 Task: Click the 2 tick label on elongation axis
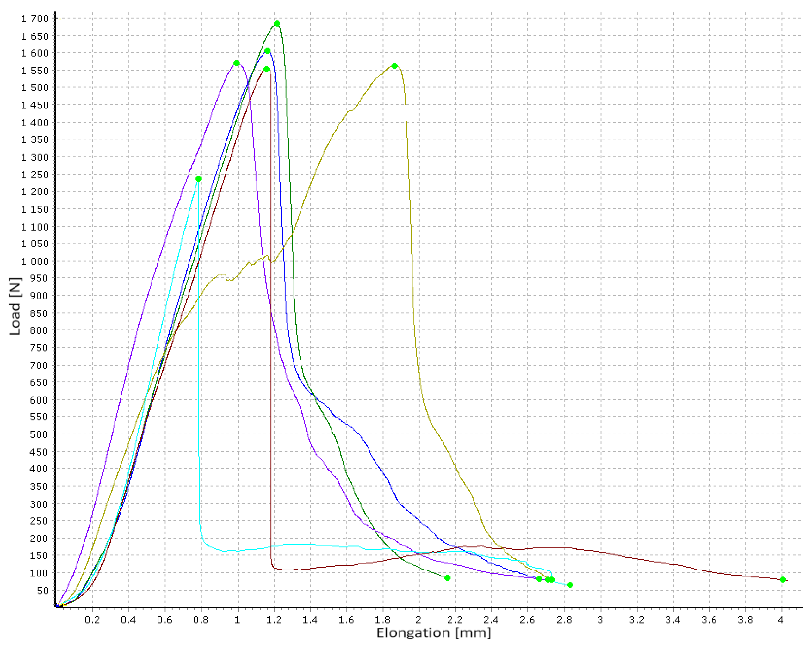click(418, 620)
